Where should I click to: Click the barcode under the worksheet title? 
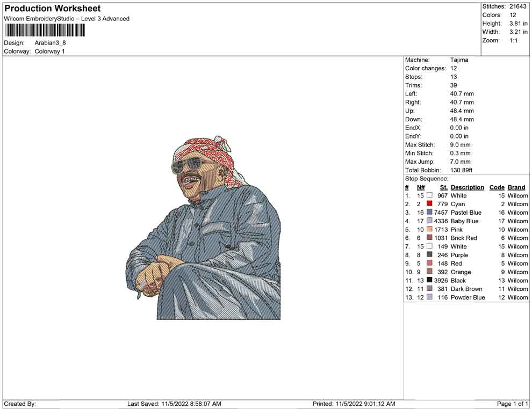(45, 31)
